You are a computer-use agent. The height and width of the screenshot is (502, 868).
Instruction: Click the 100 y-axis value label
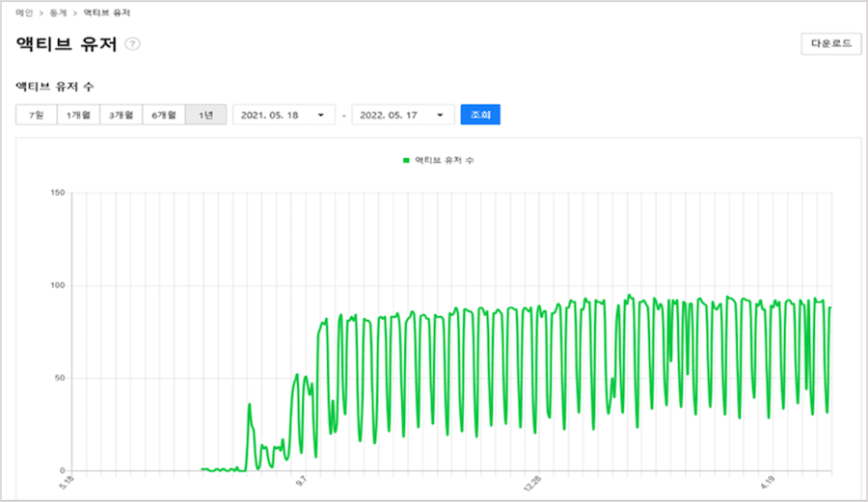56,285
